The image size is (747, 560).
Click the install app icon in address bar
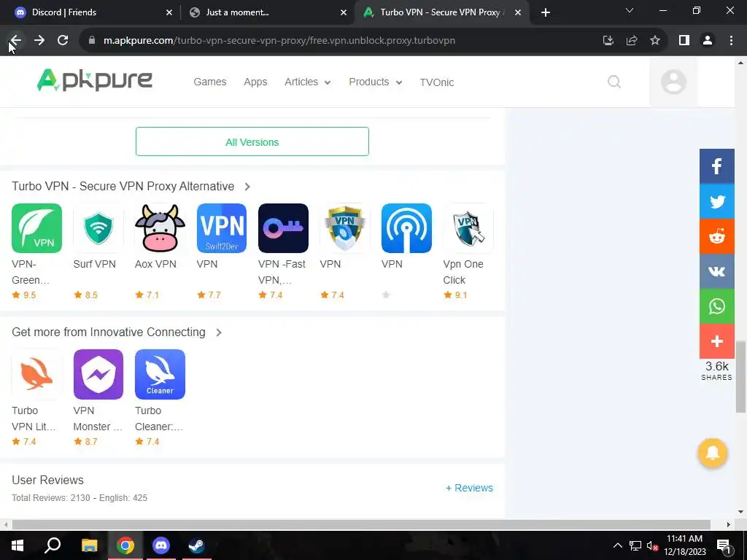coord(608,41)
